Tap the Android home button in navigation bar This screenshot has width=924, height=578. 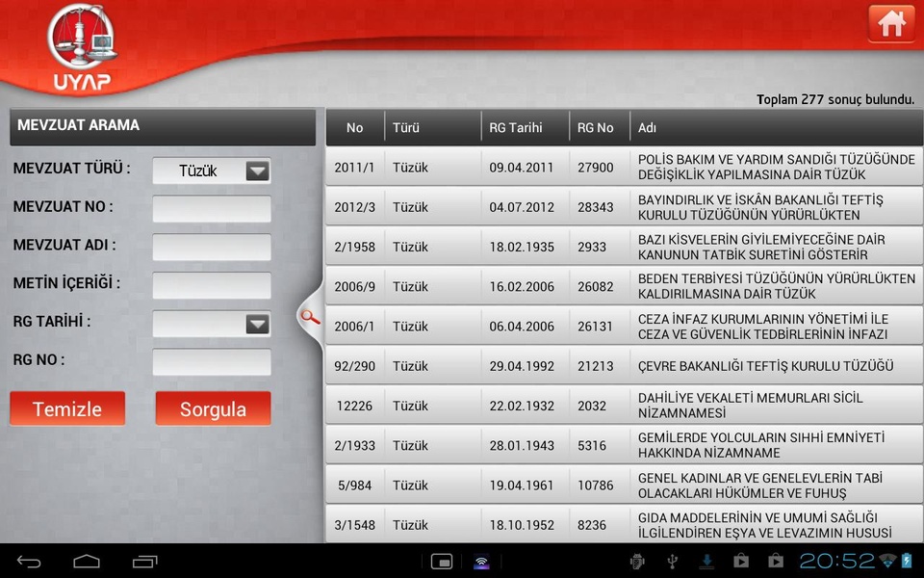pos(87,561)
